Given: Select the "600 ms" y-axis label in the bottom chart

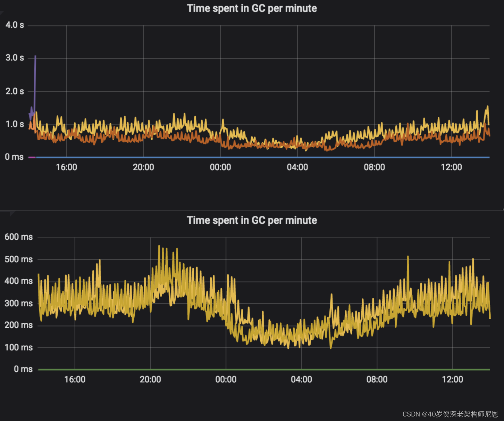Looking at the screenshot, I should click(19, 237).
